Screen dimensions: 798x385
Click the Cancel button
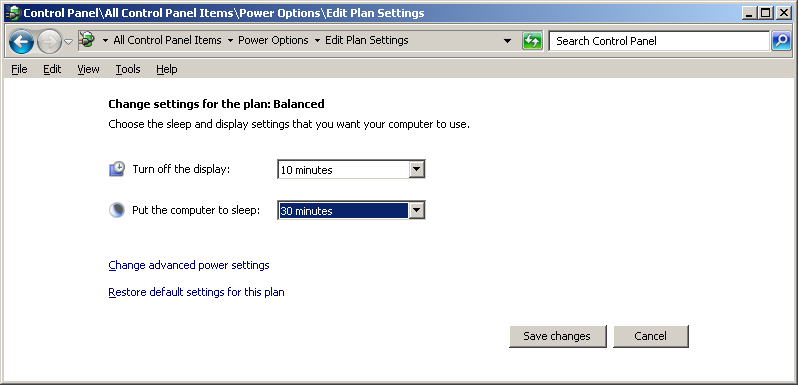650,336
